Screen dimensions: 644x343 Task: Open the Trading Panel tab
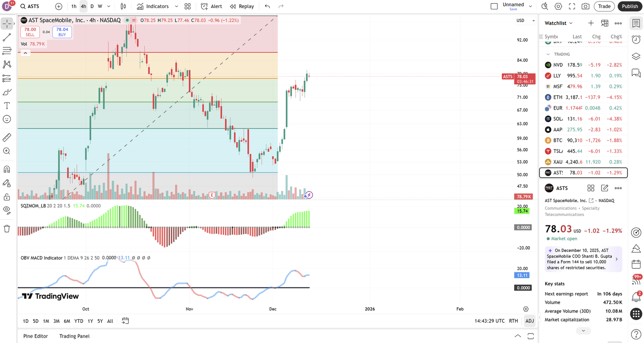click(x=74, y=336)
